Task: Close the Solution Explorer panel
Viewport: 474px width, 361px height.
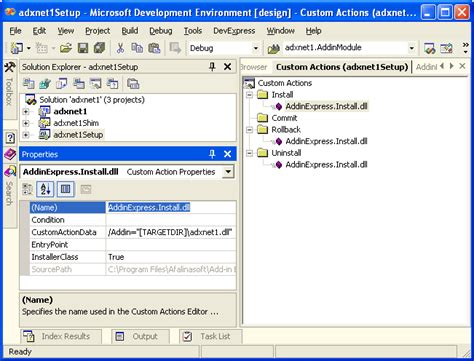Action: (x=228, y=67)
